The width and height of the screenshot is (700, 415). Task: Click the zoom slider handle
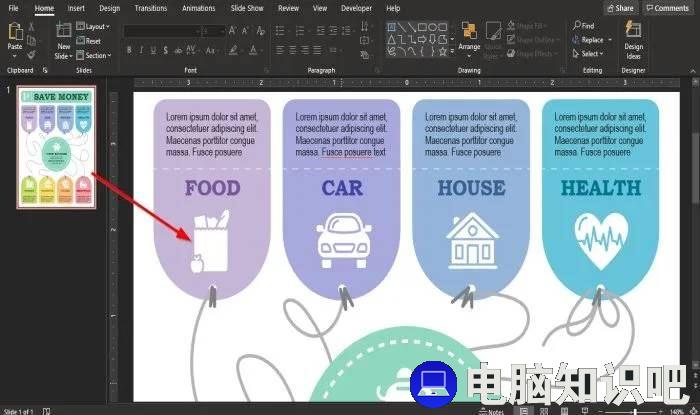[x=634, y=411]
